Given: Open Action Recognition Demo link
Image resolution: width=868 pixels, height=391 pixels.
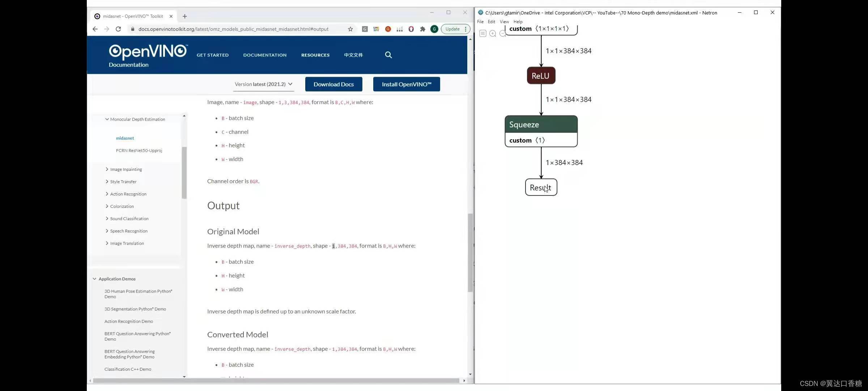Looking at the screenshot, I should tap(128, 321).
